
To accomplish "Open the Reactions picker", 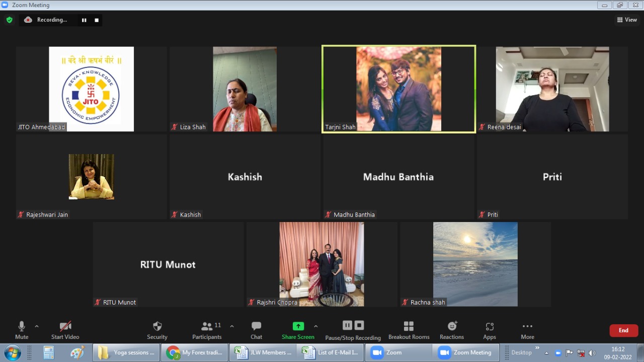I will click(452, 330).
